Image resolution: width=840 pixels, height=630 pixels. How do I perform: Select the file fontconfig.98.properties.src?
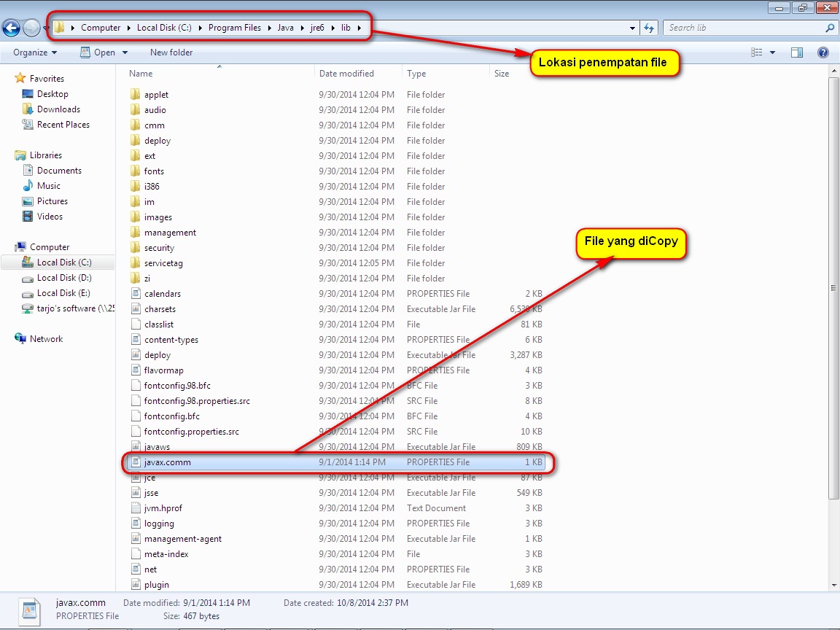click(197, 401)
